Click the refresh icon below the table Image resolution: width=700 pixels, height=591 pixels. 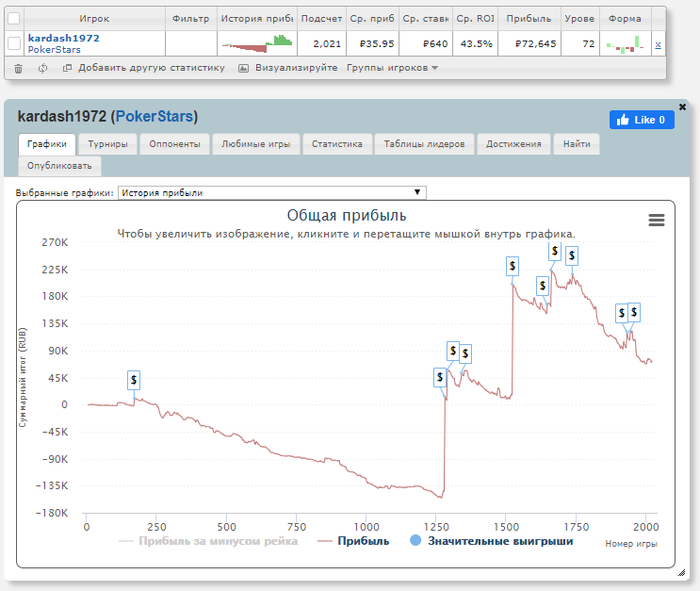click(42, 68)
